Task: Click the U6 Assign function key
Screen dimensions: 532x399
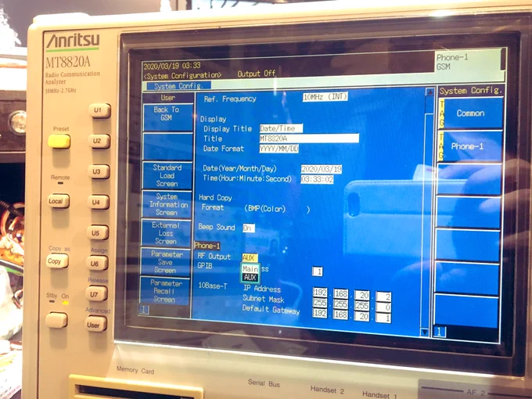Action: [x=97, y=264]
